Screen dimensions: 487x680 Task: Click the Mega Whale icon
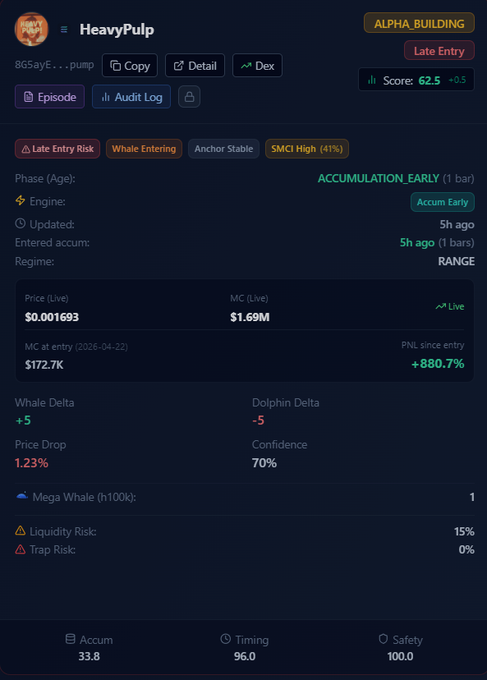(x=22, y=496)
